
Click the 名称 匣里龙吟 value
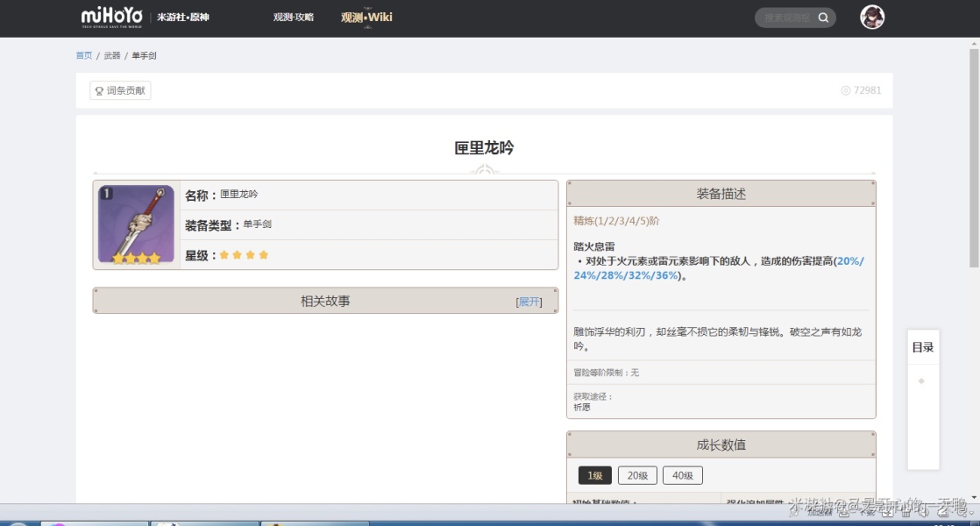(238, 195)
